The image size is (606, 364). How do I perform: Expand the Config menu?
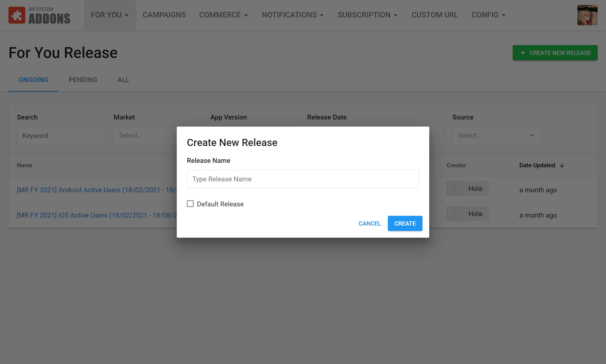[488, 15]
